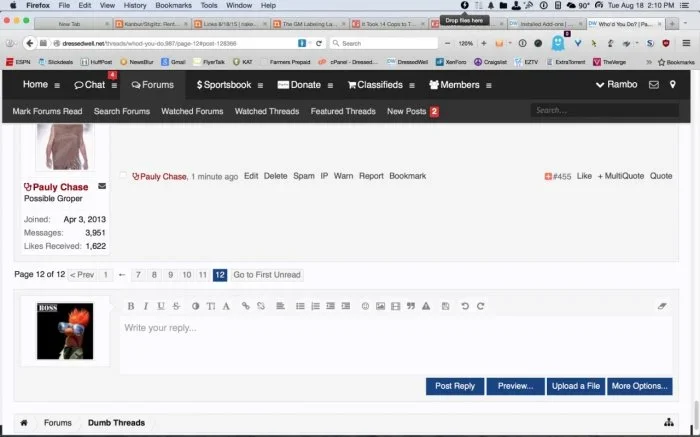This screenshot has width=700, height=437.
Task: Click into the Write your reply box
Action: click(x=396, y=344)
